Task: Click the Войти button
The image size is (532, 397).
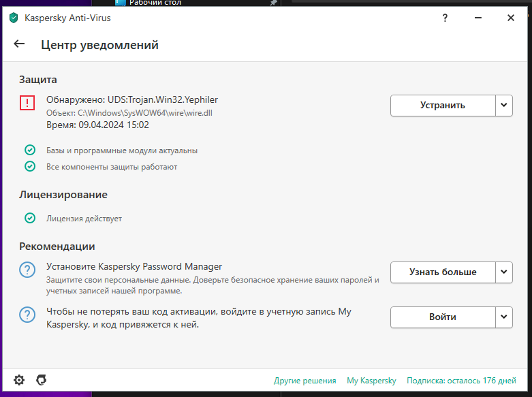Action: [443, 317]
